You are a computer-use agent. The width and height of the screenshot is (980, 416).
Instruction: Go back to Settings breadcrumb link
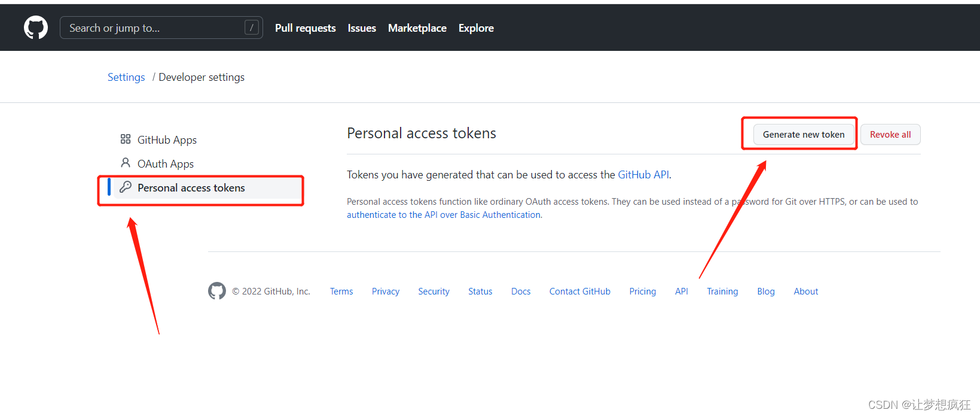coord(126,77)
